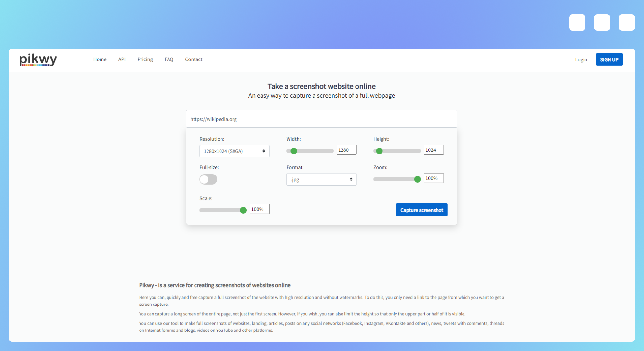Open the Resolution dropdown
The width and height of the screenshot is (644, 351).
234,151
